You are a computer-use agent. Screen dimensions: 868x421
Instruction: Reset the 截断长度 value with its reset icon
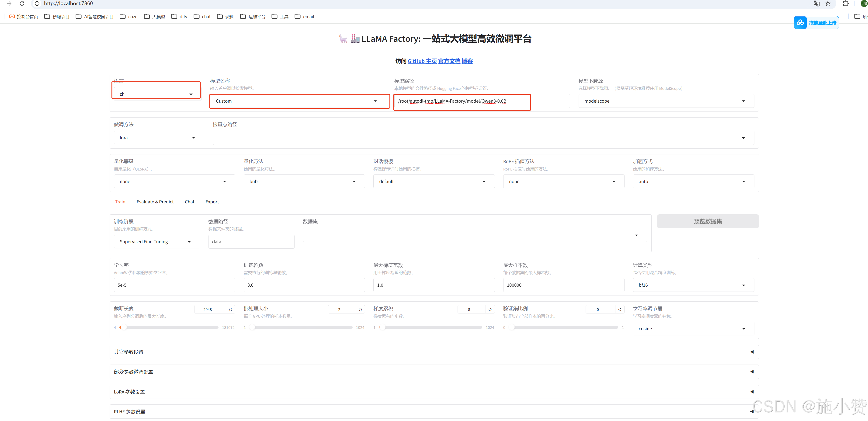(x=230, y=310)
